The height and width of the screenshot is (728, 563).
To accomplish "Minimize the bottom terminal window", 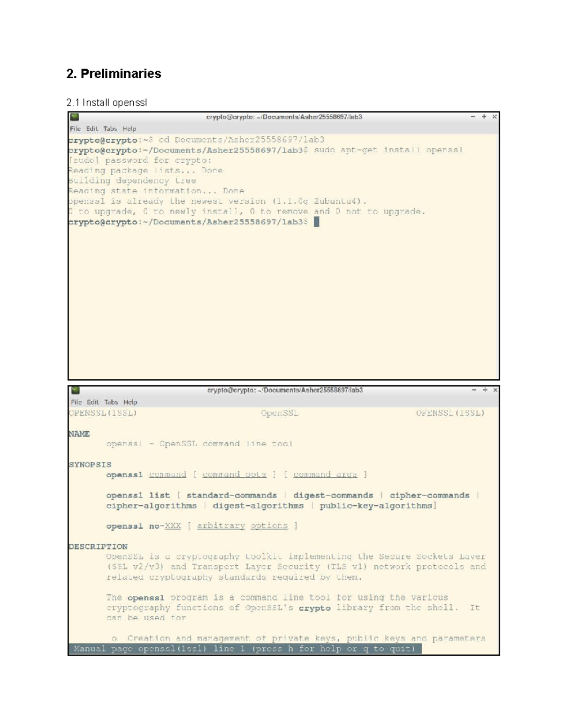I will tap(474, 390).
